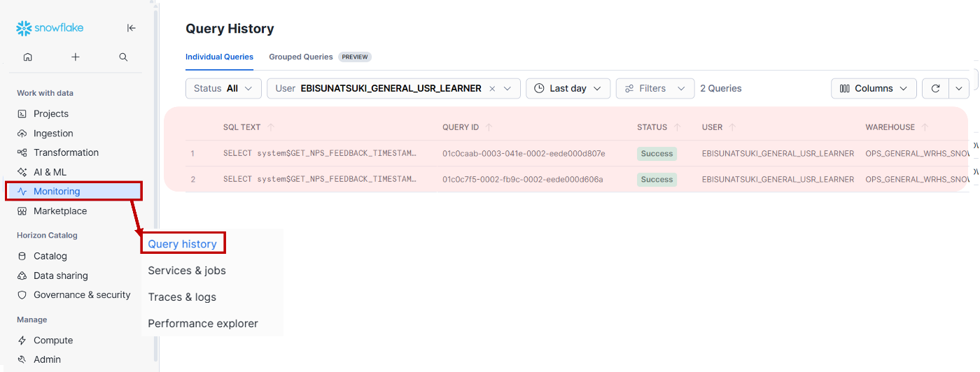Sort by USER column arrow

tap(732, 127)
